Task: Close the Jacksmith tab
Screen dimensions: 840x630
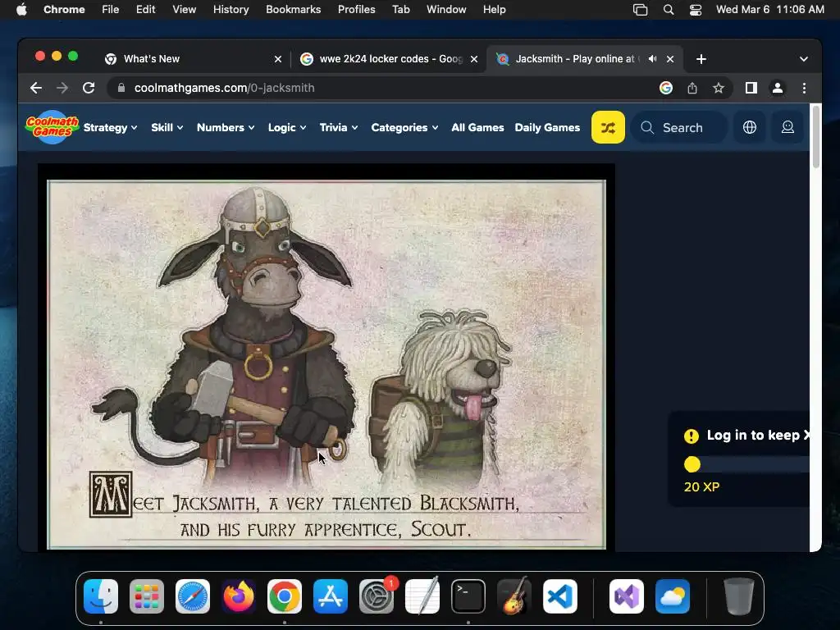Action: coord(669,59)
